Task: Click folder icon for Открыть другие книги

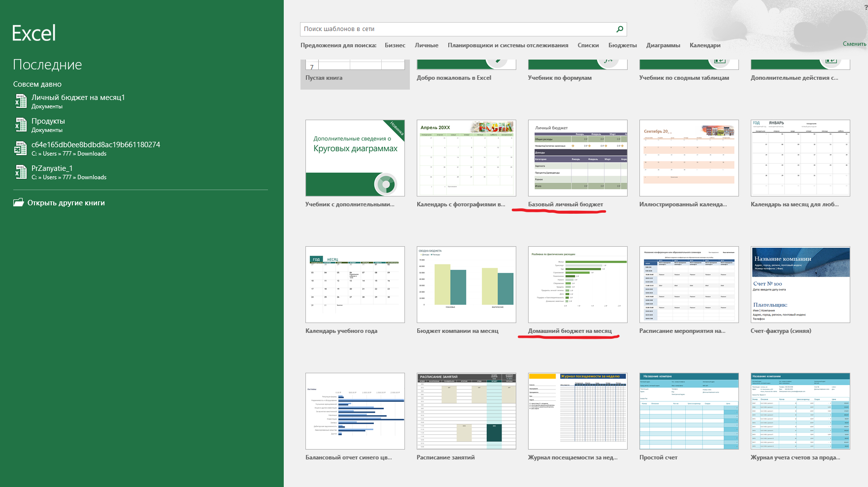Action: (19, 202)
